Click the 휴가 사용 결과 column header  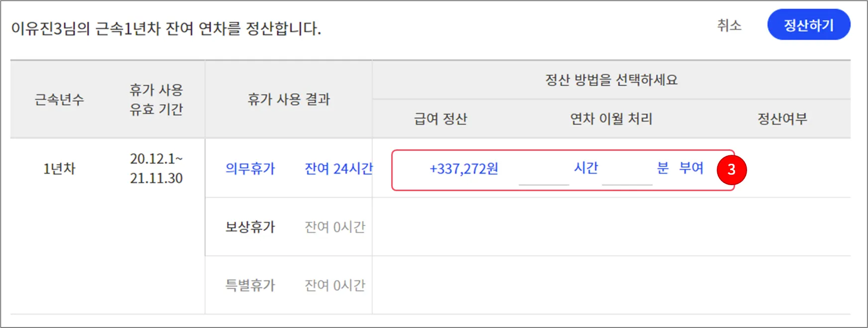point(289,100)
